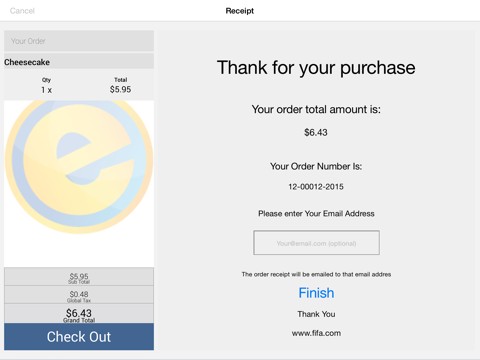Image resolution: width=480 pixels, height=360 pixels.
Task: Click the Cancel button
Action: 22,11
